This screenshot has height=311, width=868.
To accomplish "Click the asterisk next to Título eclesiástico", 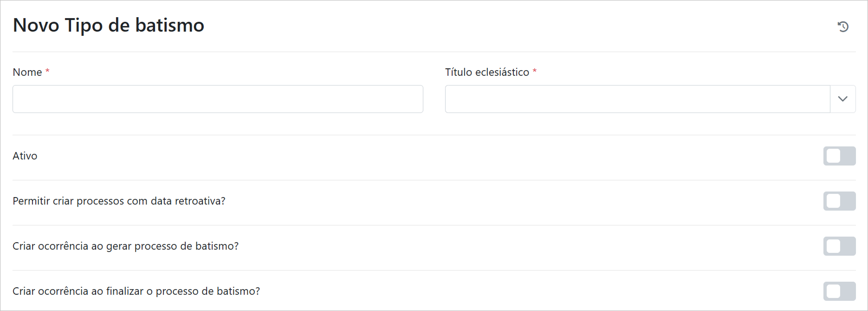I will click(535, 71).
